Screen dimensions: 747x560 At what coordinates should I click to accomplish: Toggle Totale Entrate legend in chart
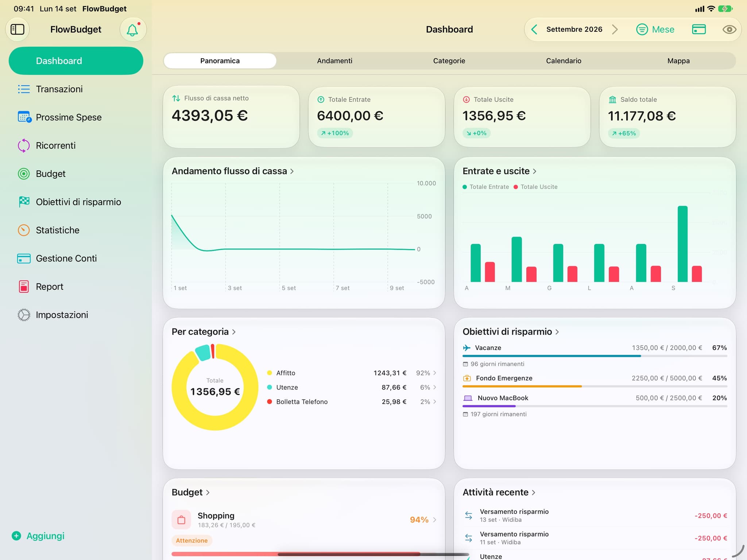coord(485,187)
